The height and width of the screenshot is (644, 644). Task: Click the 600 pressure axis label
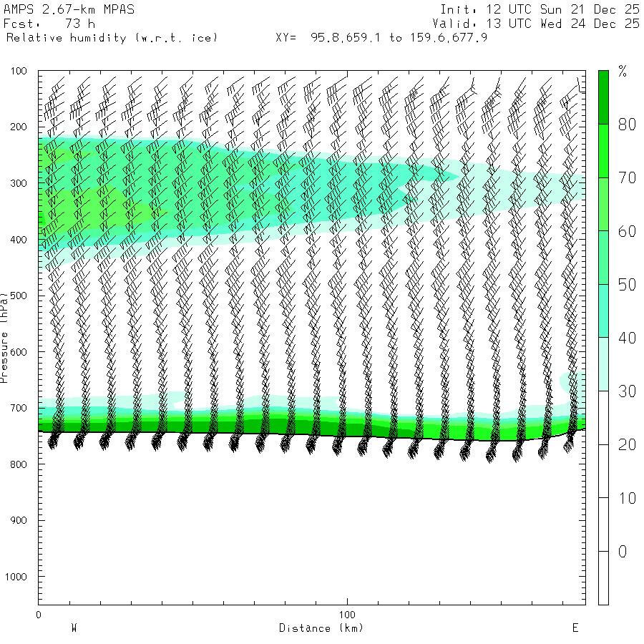pyautogui.click(x=19, y=352)
